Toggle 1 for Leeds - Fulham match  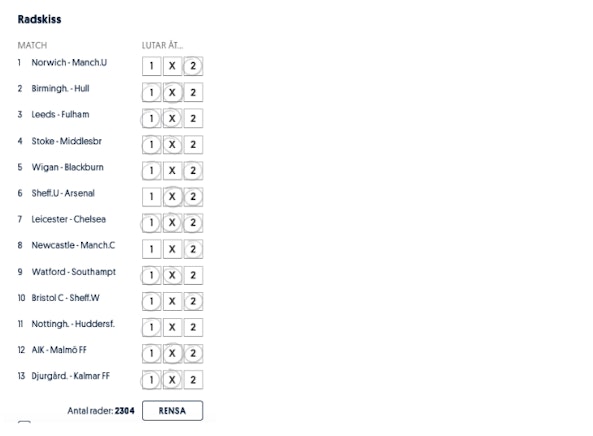(152, 118)
